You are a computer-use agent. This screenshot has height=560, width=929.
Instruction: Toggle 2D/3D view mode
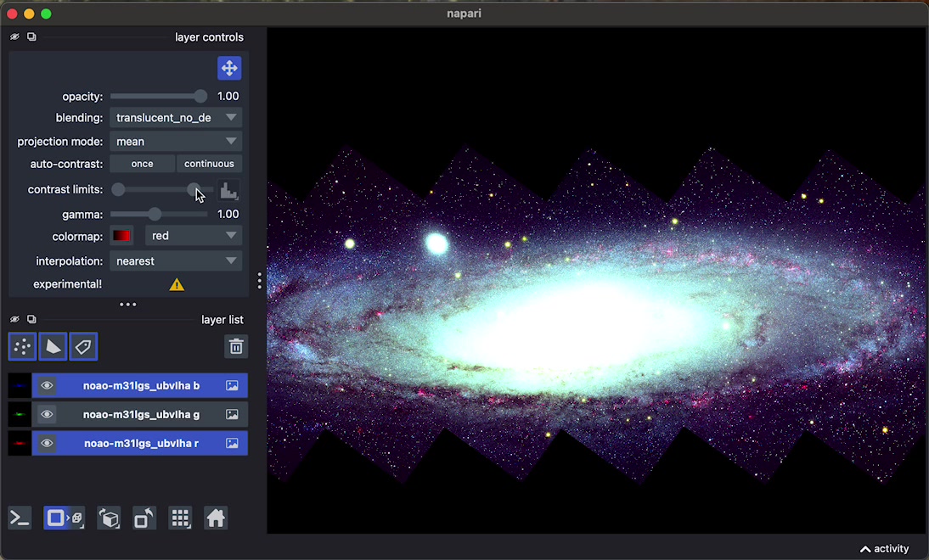(x=65, y=518)
